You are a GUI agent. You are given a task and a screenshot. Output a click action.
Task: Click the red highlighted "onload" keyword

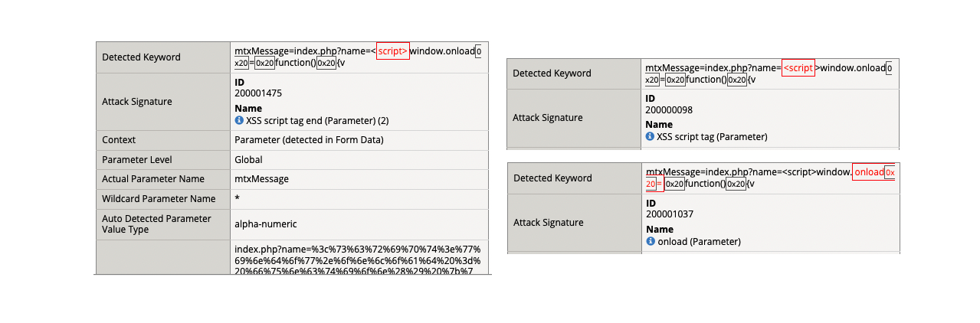click(x=869, y=172)
